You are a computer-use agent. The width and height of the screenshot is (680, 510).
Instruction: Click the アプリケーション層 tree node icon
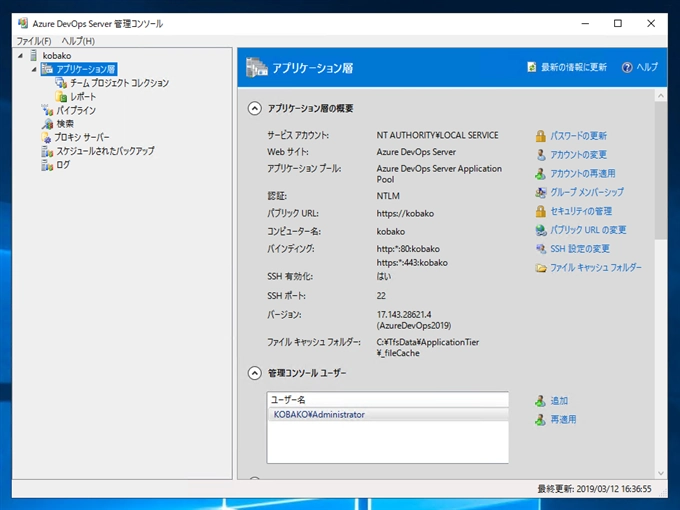(47, 69)
